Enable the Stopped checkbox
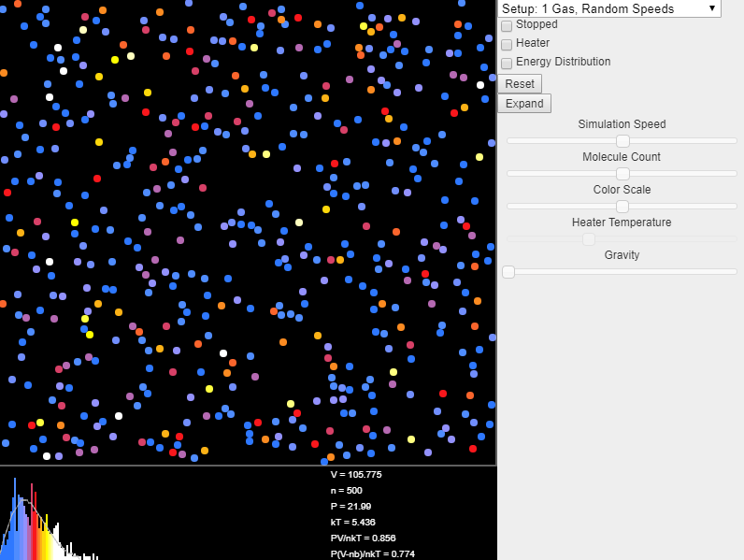The height and width of the screenshot is (560, 744). click(x=507, y=25)
